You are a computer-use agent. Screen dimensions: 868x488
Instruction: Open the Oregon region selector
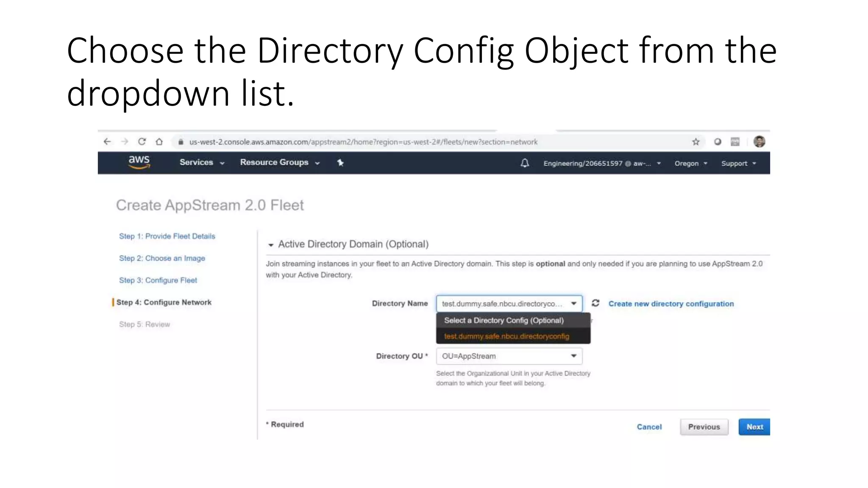point(691,164)
